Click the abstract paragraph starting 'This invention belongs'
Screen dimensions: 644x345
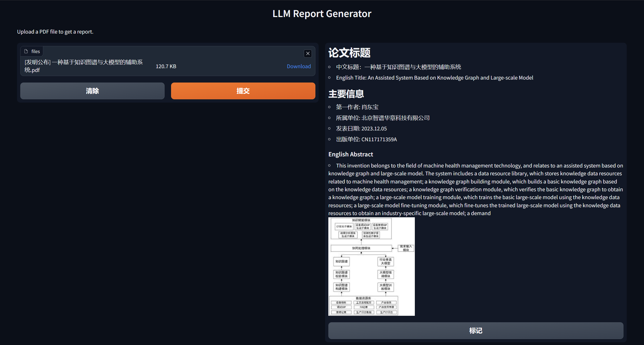pyautogui.click(x=476, y=189)
